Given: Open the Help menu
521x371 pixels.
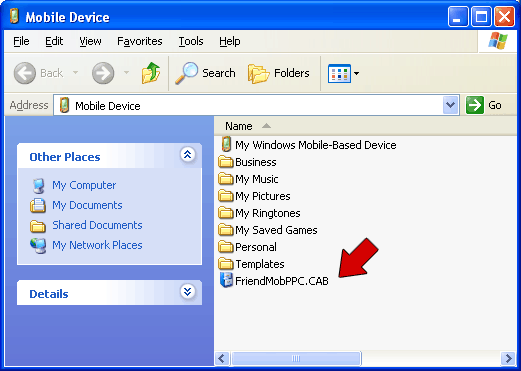Looking at the screenshot, I should pos(230,41).
